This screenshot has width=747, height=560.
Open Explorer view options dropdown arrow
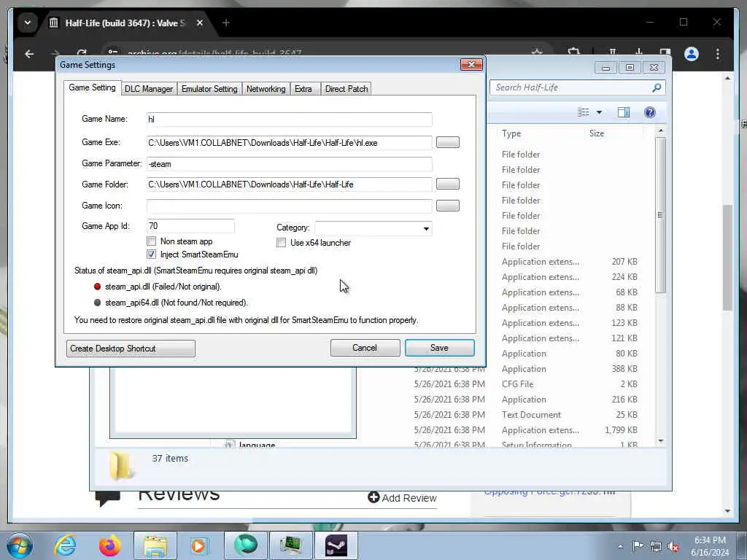coord(600,112)
